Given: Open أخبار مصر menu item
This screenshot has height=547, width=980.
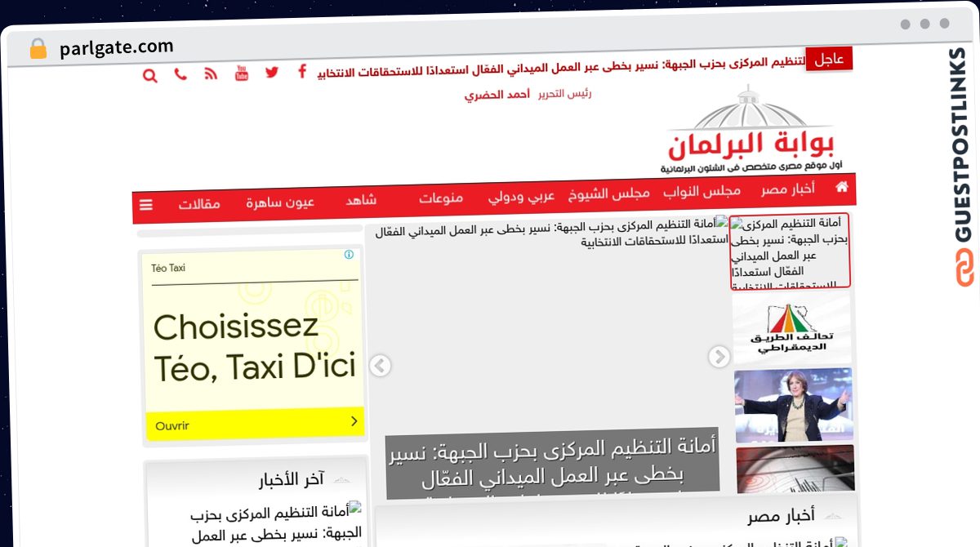Looking at the screenshot, I should point(788,190).
